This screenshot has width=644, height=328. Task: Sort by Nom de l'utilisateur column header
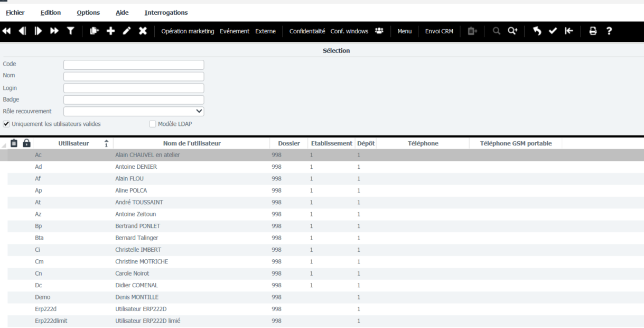[x=192, y=143]
